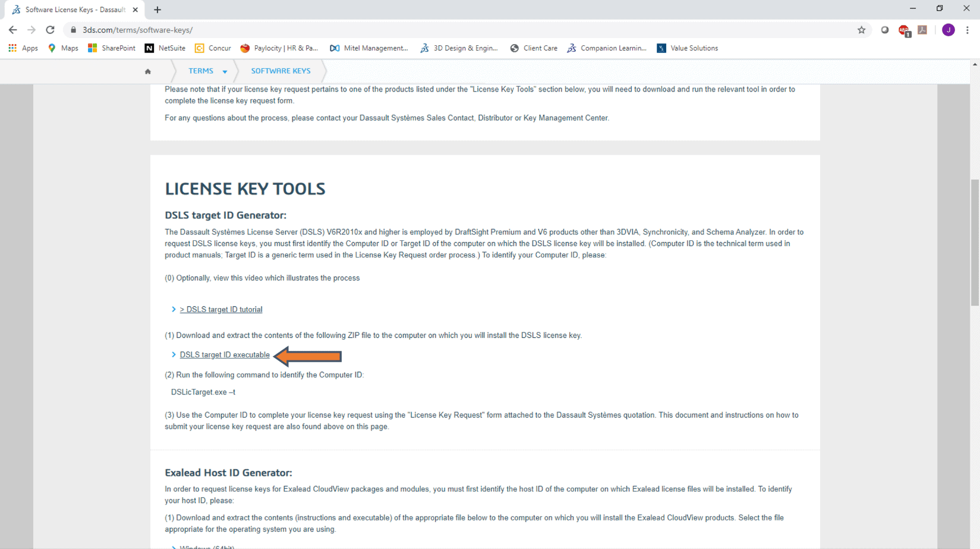Reload the current page
This screenshot has width=980, height=549.
pos(51,30)
